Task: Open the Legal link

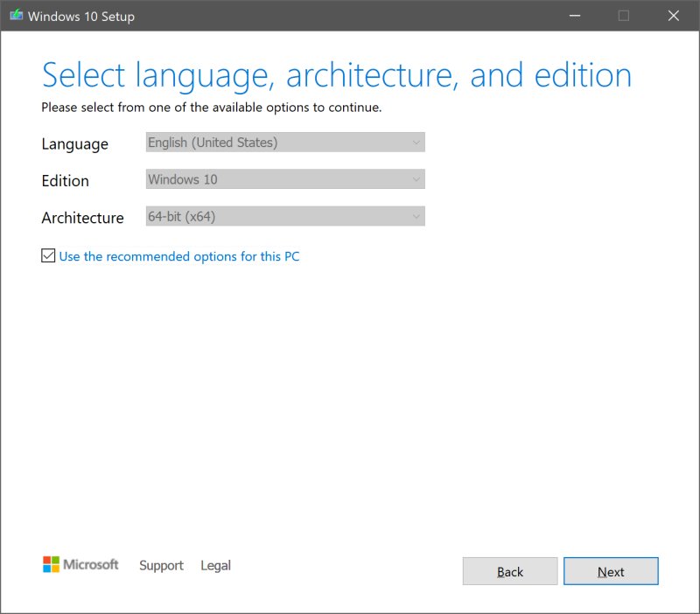Action: coord(215,566)
